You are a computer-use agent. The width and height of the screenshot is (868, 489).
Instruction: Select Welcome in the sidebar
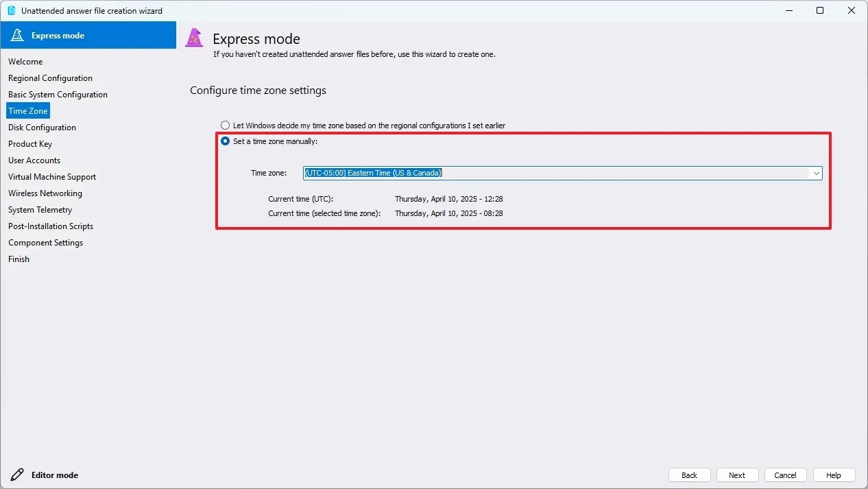pyautogui.click(x=25, y=61)
